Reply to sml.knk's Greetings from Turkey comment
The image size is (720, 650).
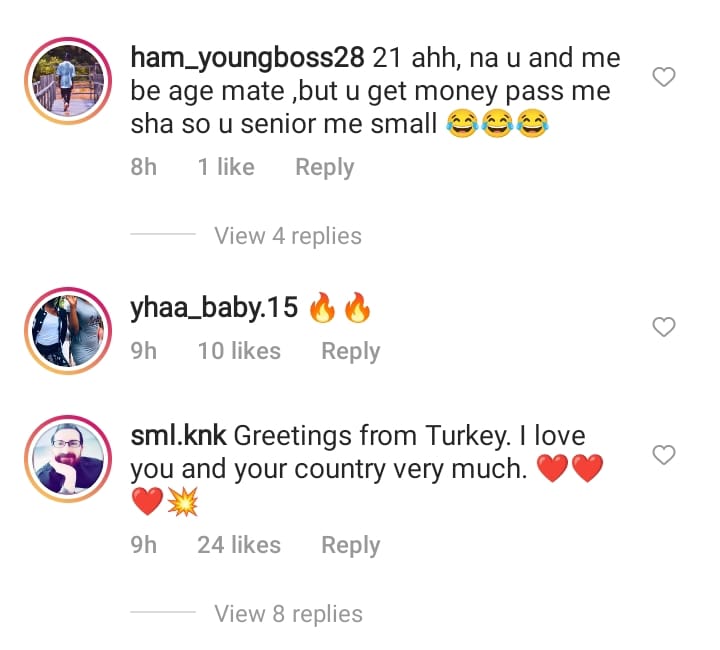point(351,545)
